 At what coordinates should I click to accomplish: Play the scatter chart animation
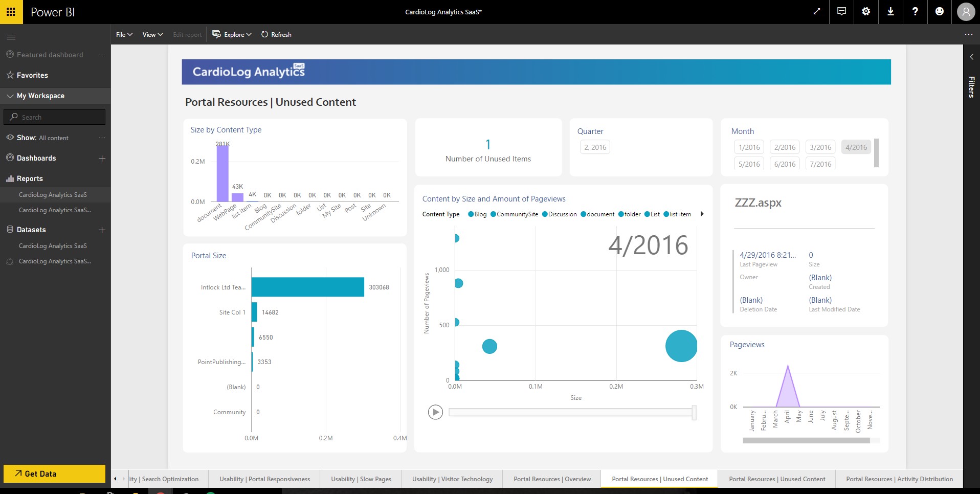(435, 412)
